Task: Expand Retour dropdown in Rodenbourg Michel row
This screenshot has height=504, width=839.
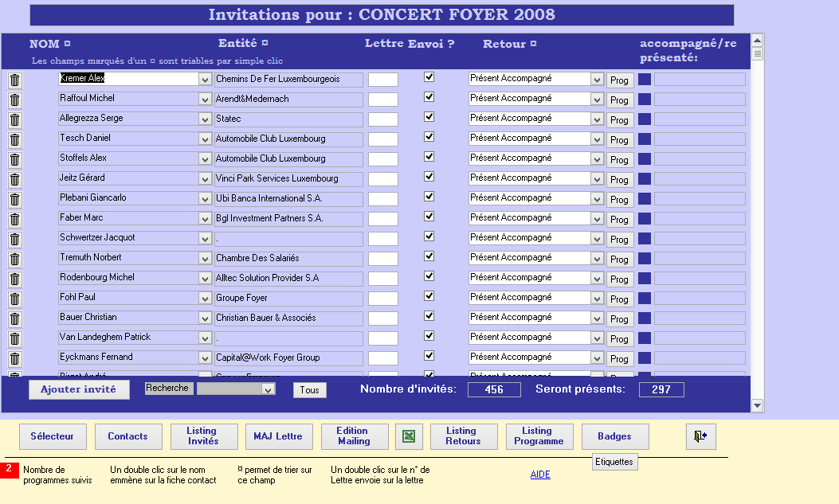Action: (x=597, y=279)
